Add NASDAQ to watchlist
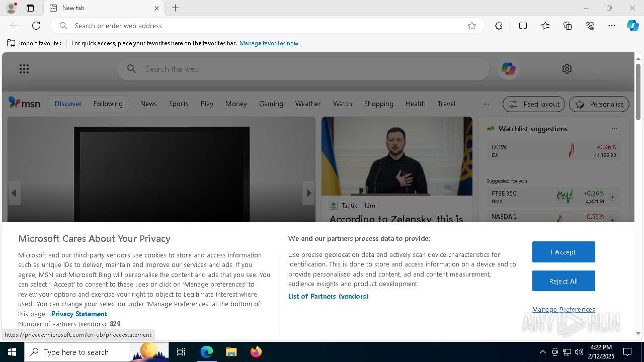The image size is (644, 362). coord(612,220)
